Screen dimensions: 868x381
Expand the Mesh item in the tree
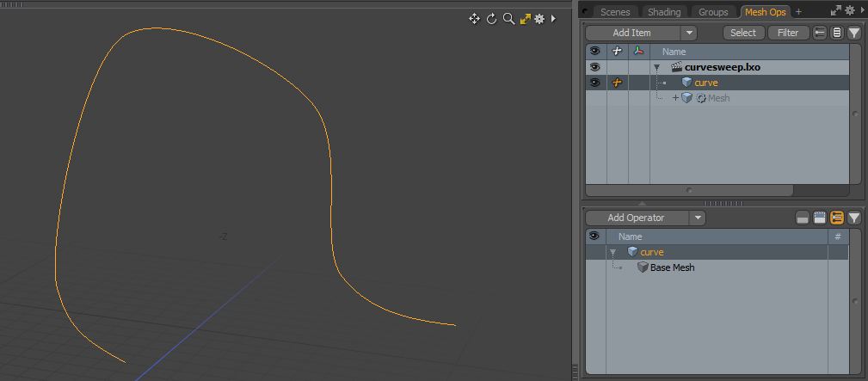tap(675, 98)
